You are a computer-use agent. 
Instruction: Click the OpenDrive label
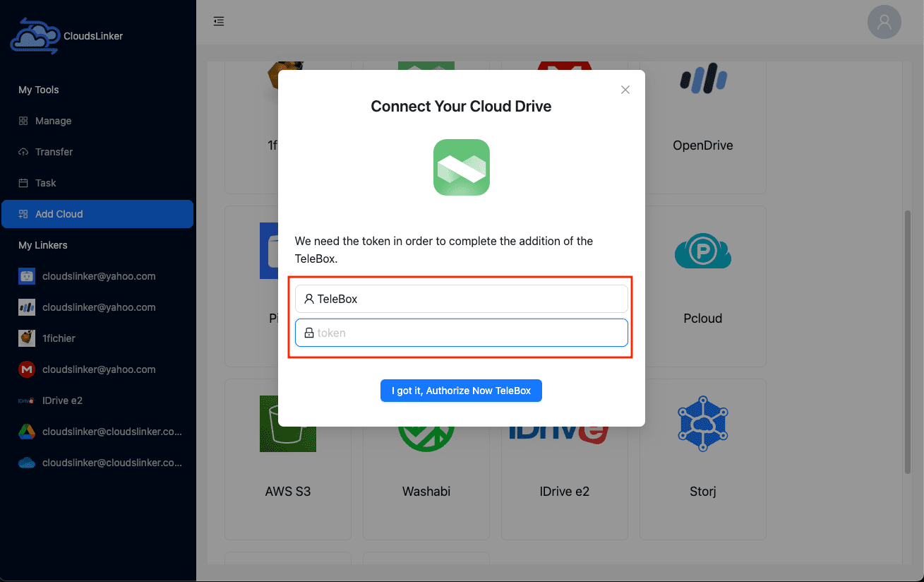pyautogui.click(x=703, y=145)
